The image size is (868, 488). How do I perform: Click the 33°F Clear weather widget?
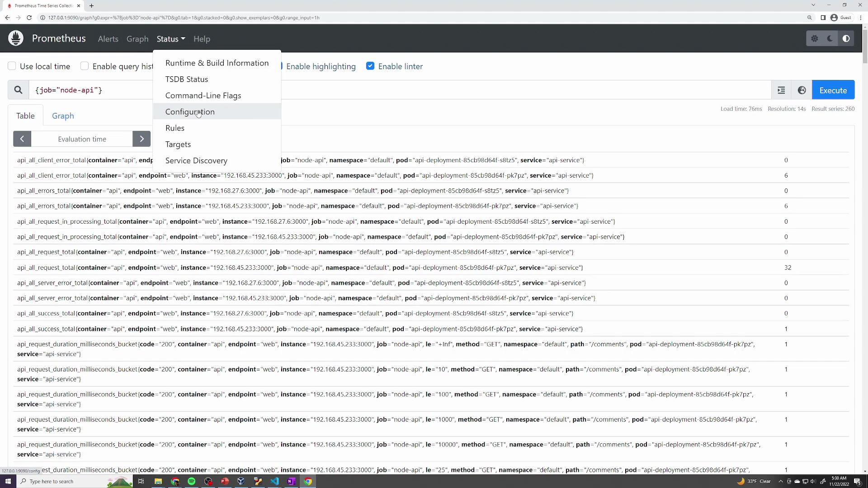pos(754,481)
